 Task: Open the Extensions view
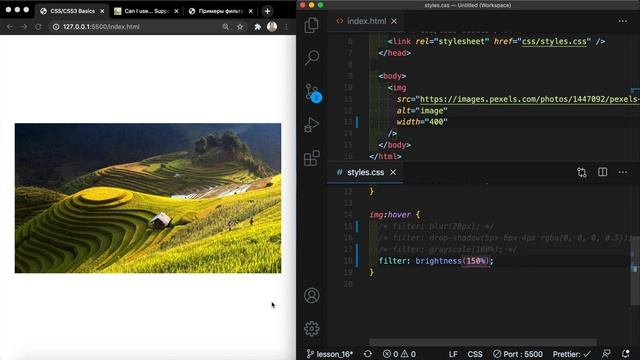coord(312,158)
